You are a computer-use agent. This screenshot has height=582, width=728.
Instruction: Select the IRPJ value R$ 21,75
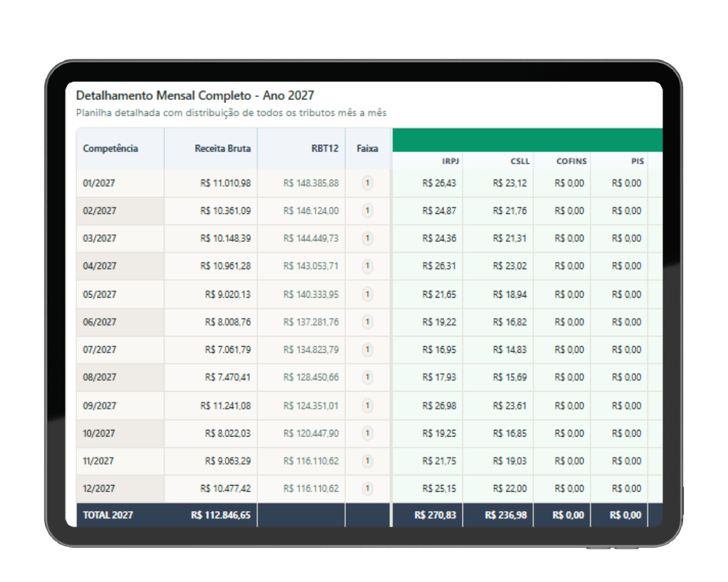pos(440,461)
